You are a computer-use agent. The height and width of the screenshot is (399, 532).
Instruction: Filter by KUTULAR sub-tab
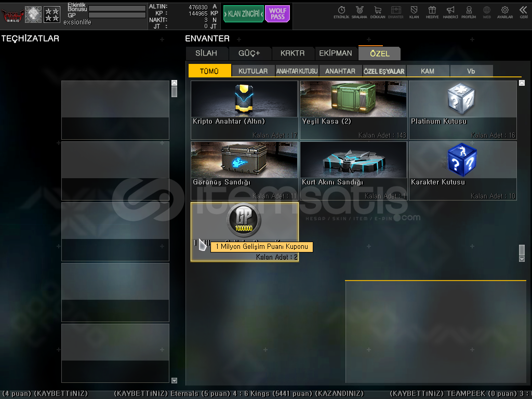253,71
